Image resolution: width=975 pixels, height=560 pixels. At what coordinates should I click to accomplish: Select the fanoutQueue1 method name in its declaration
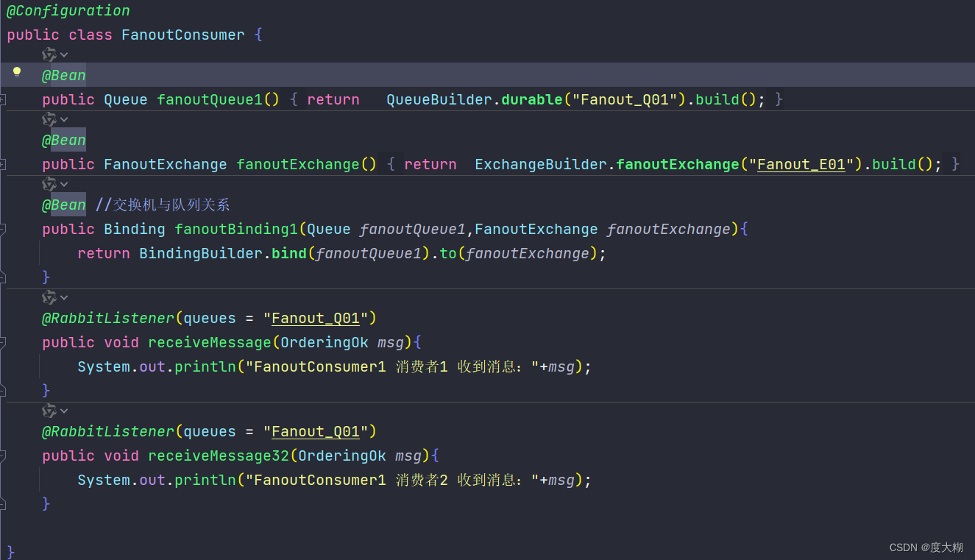click(x=210, y=99)
